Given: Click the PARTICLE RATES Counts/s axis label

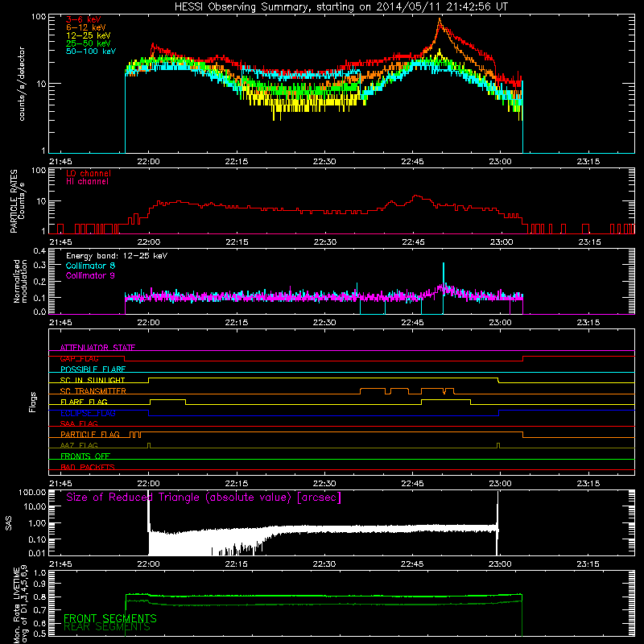Looking at the screenshot, I should point(18,201).
